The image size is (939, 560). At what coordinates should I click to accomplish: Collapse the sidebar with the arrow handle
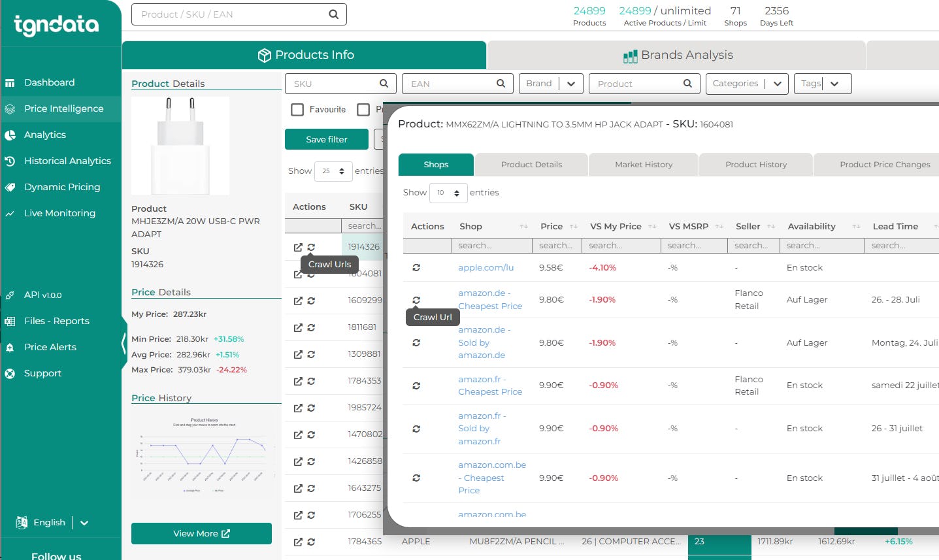(x=124, y=342)
